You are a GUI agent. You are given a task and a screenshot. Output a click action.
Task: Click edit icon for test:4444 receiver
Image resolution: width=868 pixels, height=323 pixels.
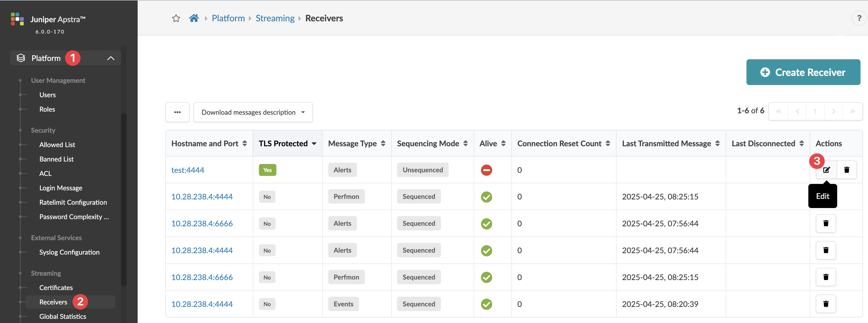click(x=826, y=170)
